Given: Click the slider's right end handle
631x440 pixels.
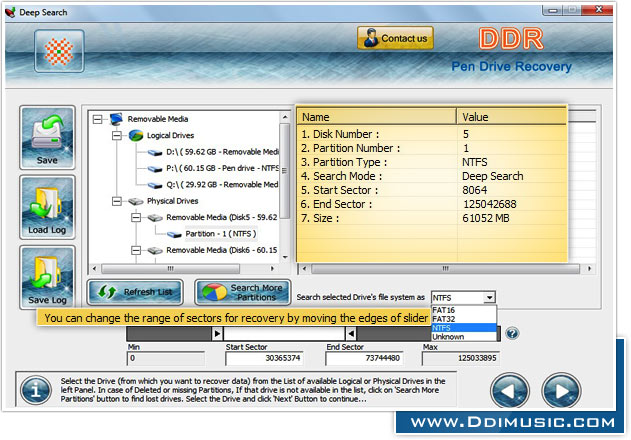Looking at the screenshot, I should tap(351, 334).
